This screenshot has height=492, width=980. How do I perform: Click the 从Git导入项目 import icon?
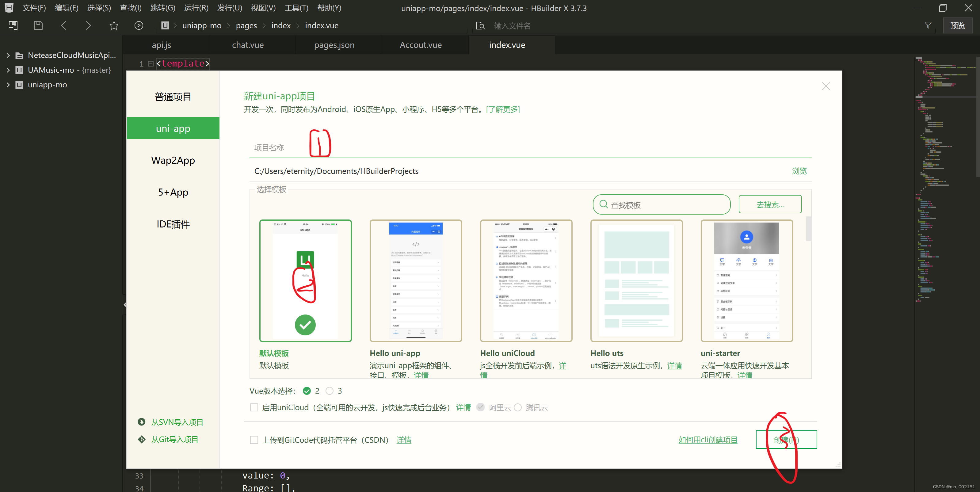click(142, 439)
